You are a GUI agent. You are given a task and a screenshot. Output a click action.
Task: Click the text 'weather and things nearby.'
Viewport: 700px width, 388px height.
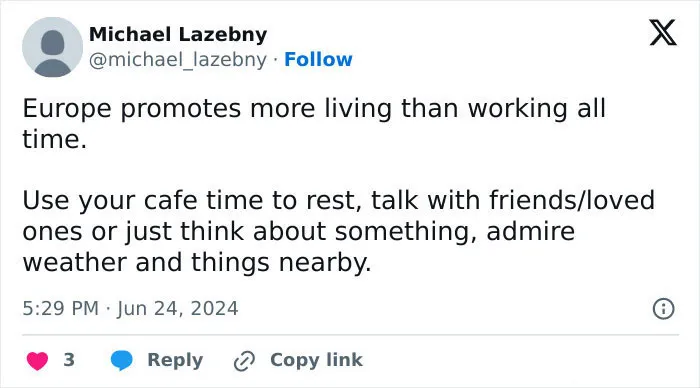coord(197,262)
